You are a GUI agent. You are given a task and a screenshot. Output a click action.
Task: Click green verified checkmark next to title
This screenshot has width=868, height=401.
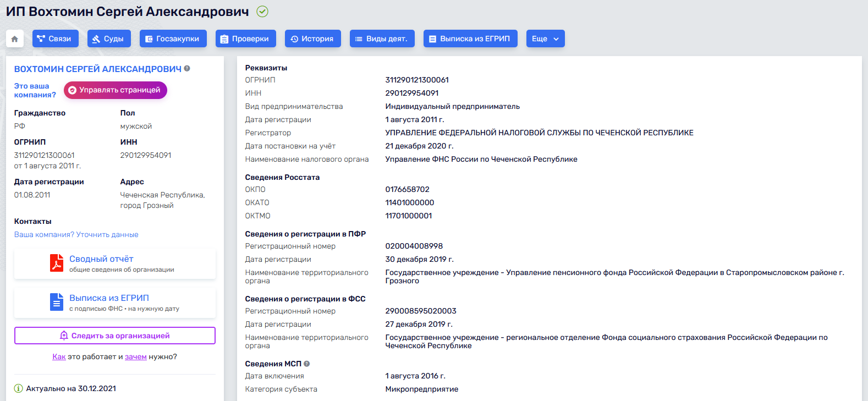(262, 11)
